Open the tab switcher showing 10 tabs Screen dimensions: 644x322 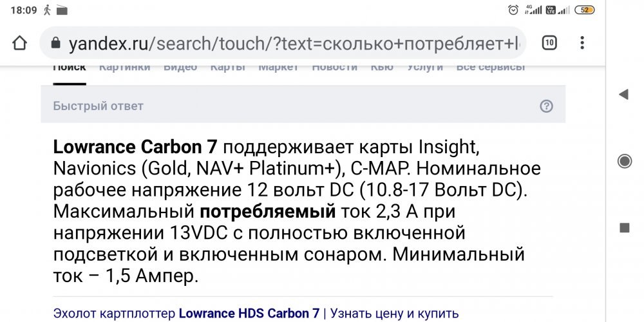549,43
